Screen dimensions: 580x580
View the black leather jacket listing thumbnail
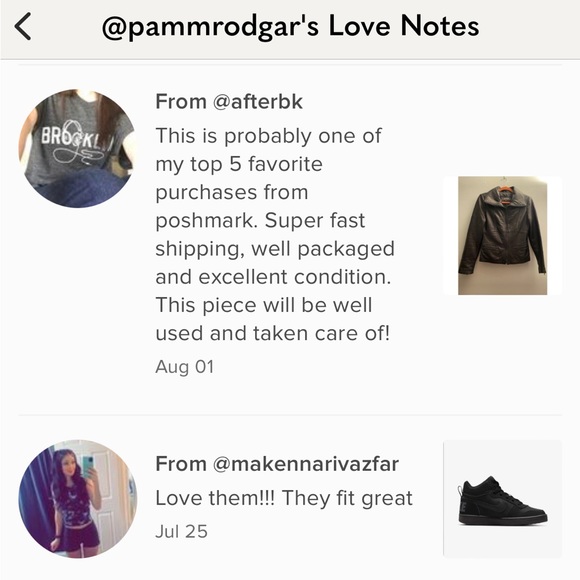502,236
